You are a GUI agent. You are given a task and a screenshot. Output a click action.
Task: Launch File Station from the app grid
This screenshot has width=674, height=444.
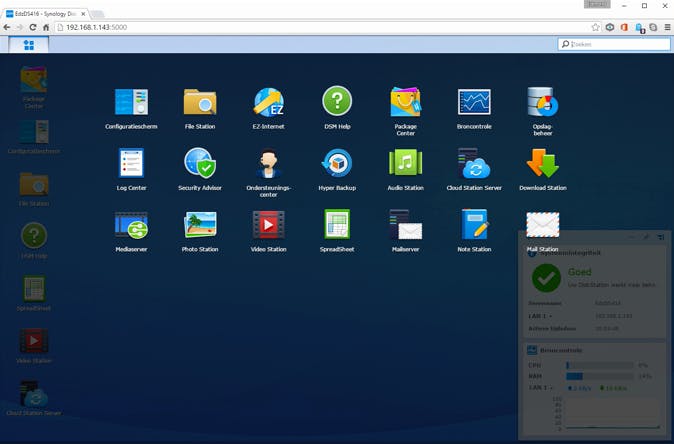tap(200, 102)
